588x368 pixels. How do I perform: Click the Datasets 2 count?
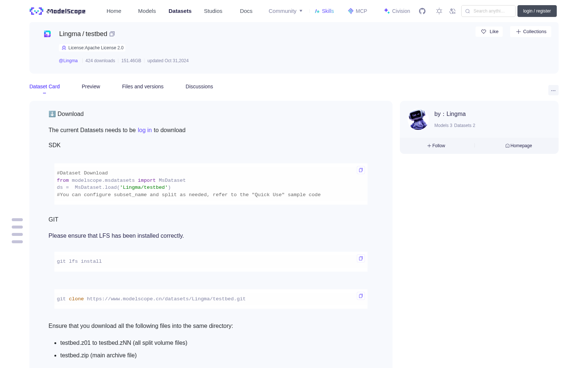coord(465,125)
